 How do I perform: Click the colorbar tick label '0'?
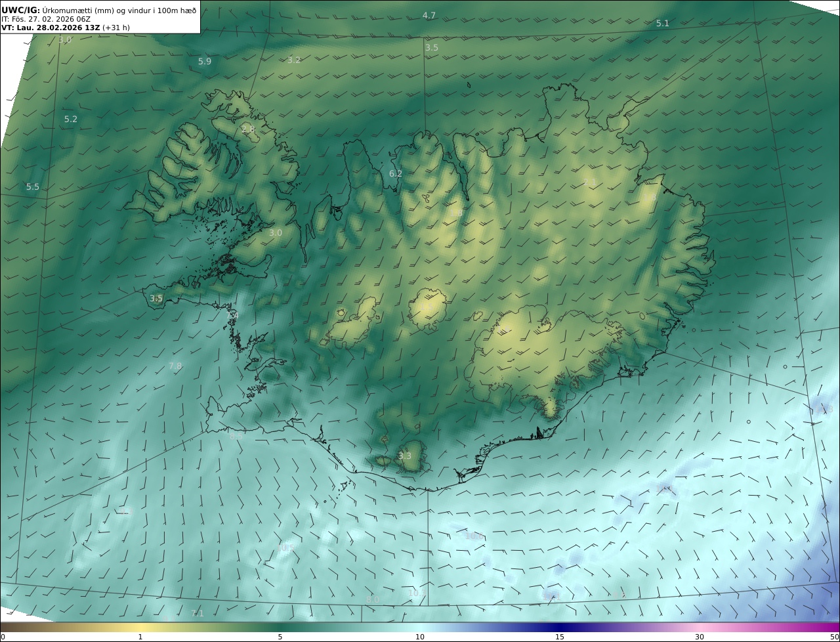click(3, 637)
